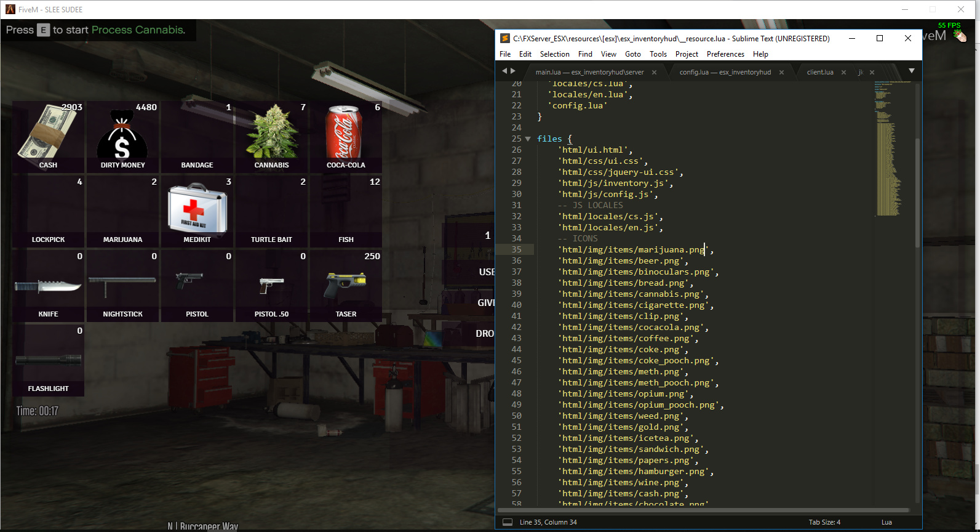This screenshot has width=980, height=532.
Task: Click line number 45 in gutter
Action: point(516,360)
